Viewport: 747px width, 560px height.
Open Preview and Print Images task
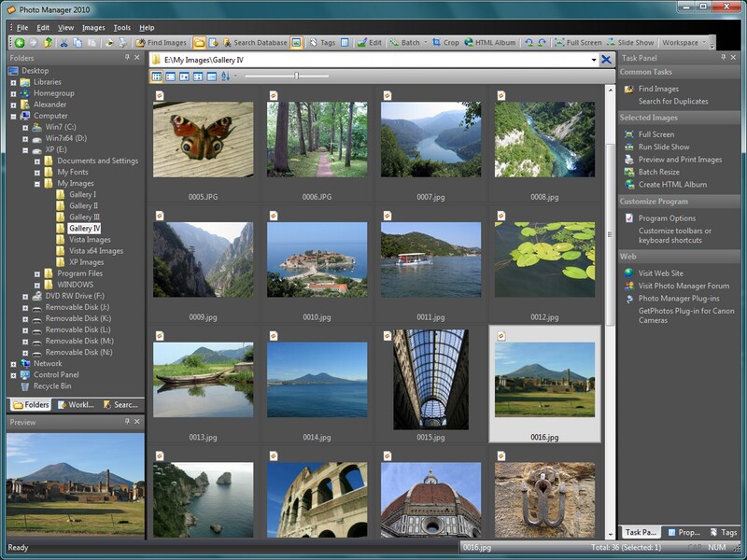pos(680,160)
